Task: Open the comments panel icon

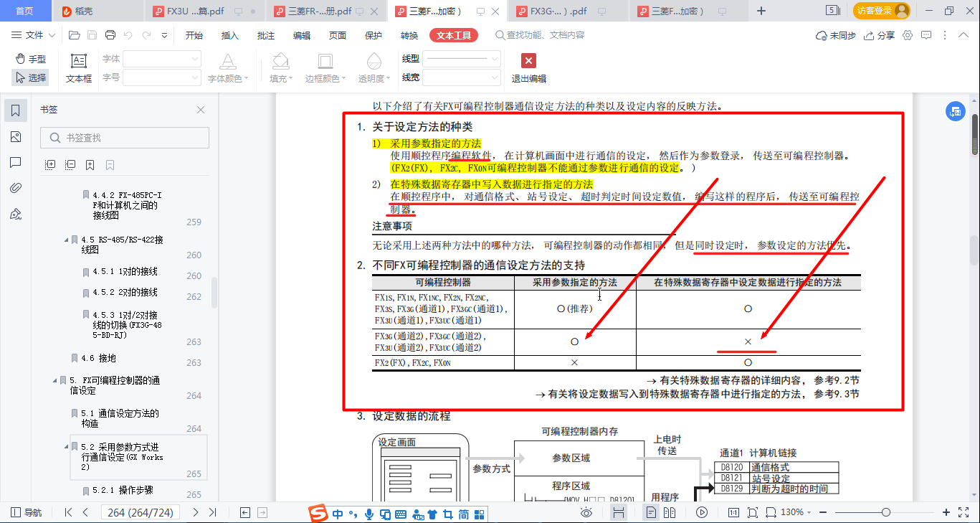Action: 15,163
